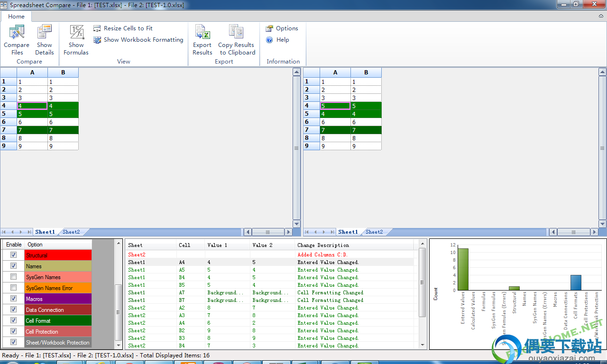Click the Export Results icon
This screenshot has width=607, height=364.
(202, 32)
